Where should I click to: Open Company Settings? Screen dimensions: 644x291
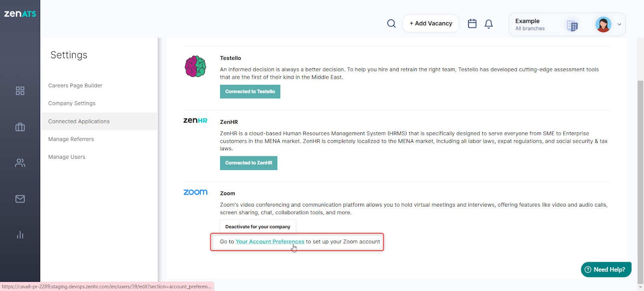(72, 103)
